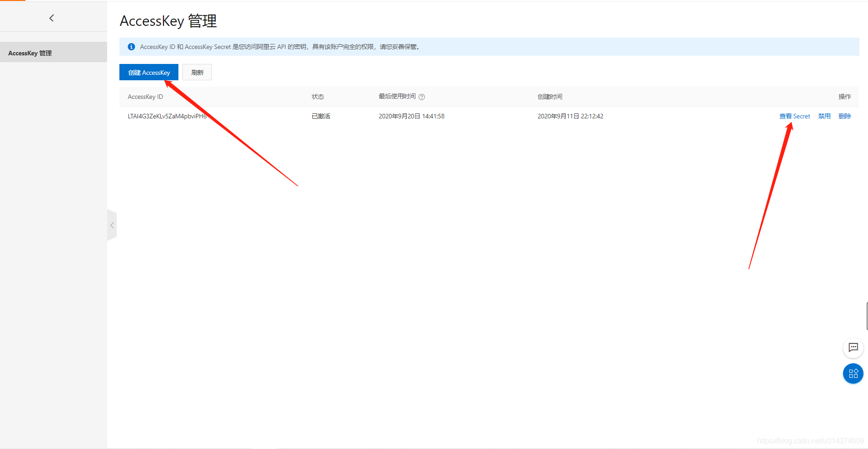
Task: Click the last used time 2020年9月20日 14:41:58
Action: (x=412, y=116)
